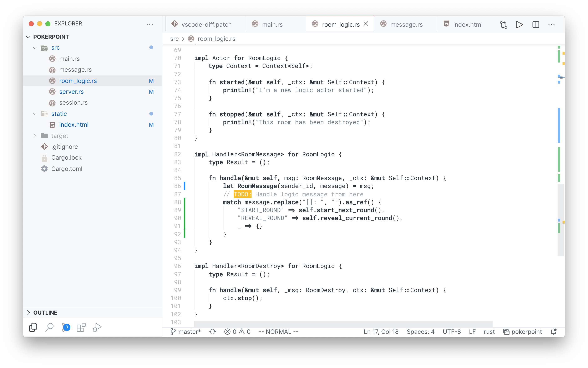The image size is (588, 368).
Task: Open the Run and Debug icon
Action: [x=97, y=327]
